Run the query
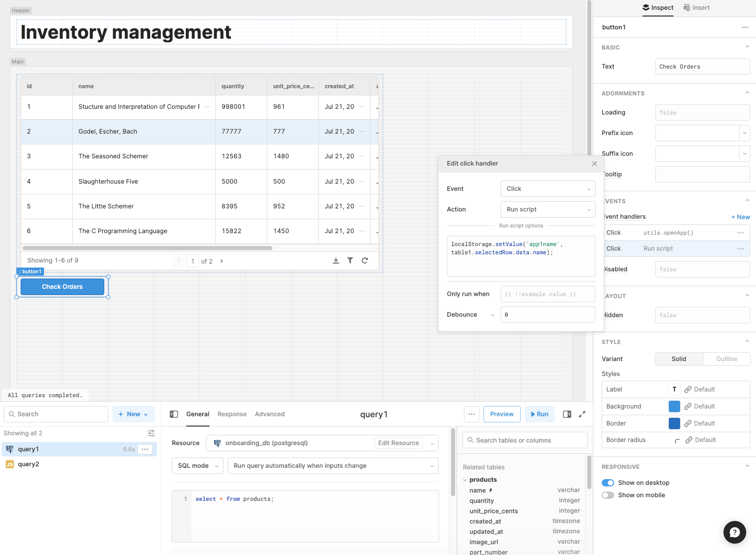This screenshot has height=555, width=756. pos(540,414)
